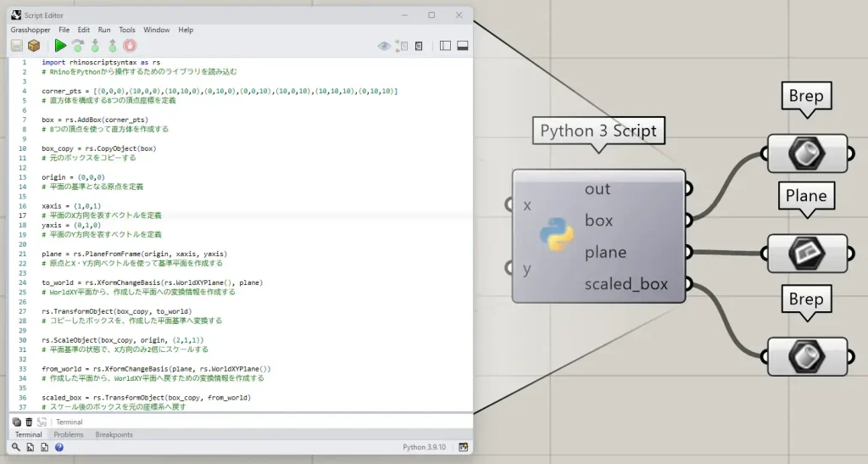Click the red Stop script icon
This screenshot has width=868, height=464.
[130, 46]
